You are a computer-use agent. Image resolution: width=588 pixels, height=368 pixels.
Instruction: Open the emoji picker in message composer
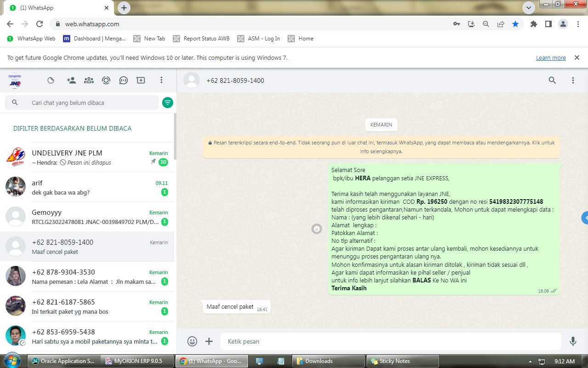(192, 341)
